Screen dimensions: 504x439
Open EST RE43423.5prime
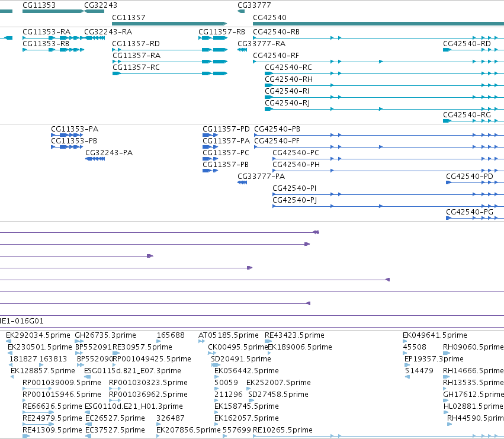point(294,335)
